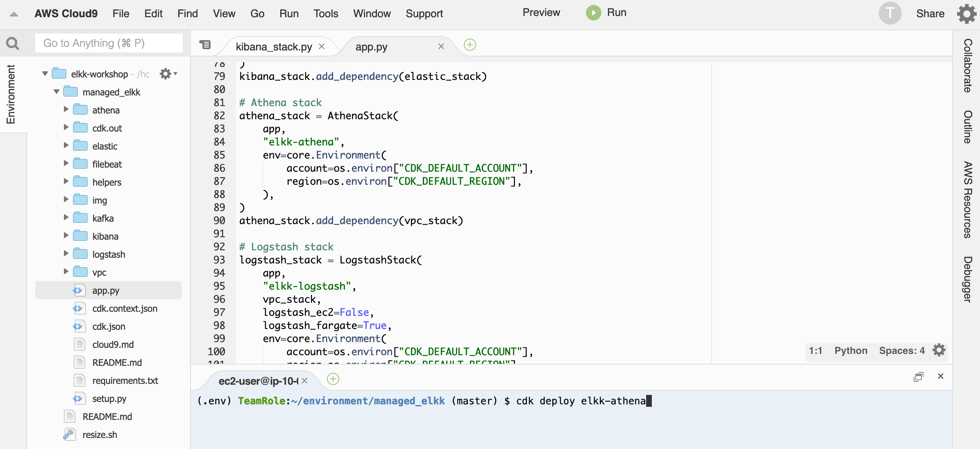Click the cdk.json file icon

pyautogui.click(x=79, y=327)
